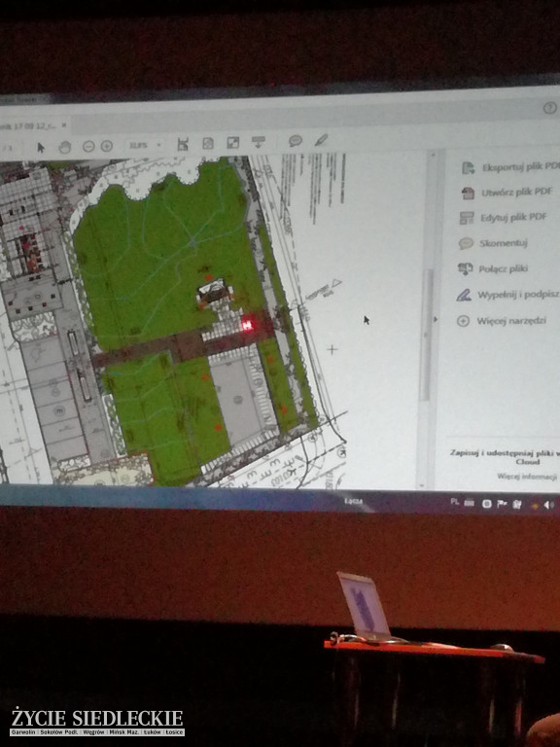Open Połącz pliki tool
Screen dimensions: 560x747
coord(493,268)
